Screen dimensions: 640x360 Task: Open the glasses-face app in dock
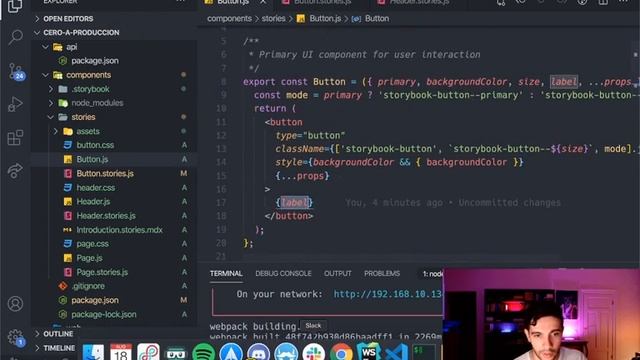176,353
